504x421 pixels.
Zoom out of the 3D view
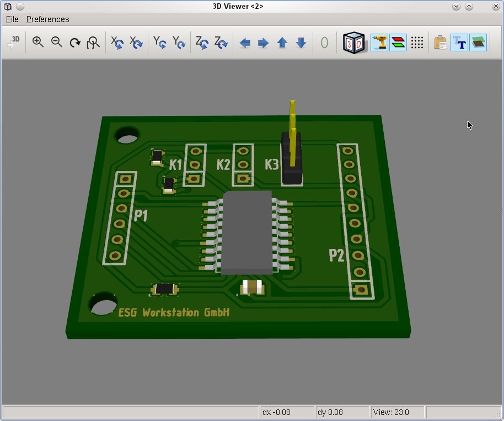(56, 42)
